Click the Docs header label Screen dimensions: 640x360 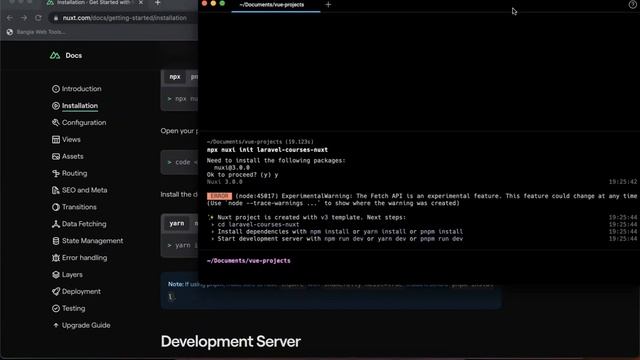73,55
